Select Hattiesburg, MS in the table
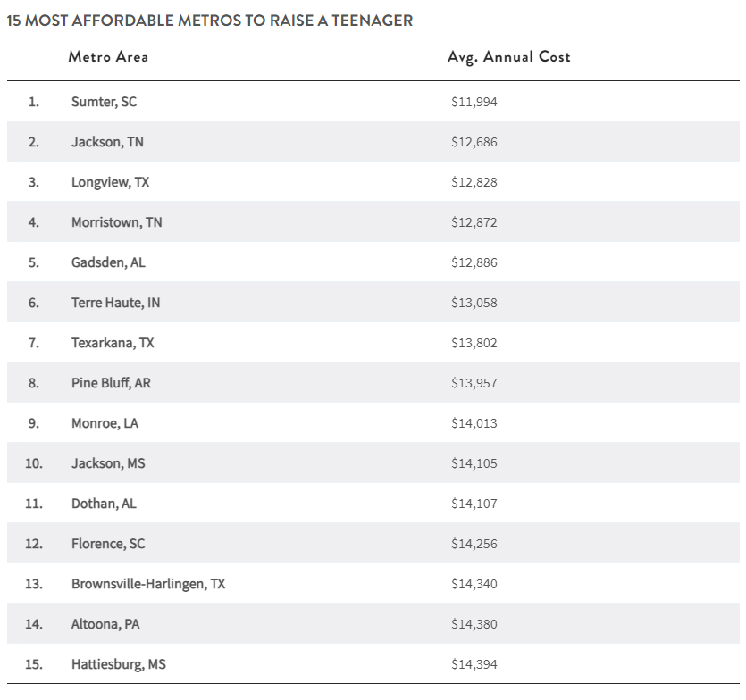Screen dimensions: 746x700 [119, 664]
